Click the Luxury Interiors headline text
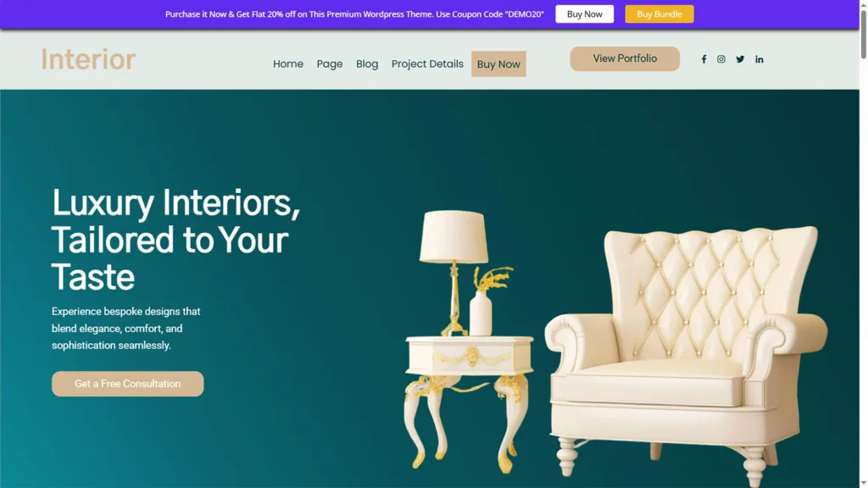 (x=176, y=239)
